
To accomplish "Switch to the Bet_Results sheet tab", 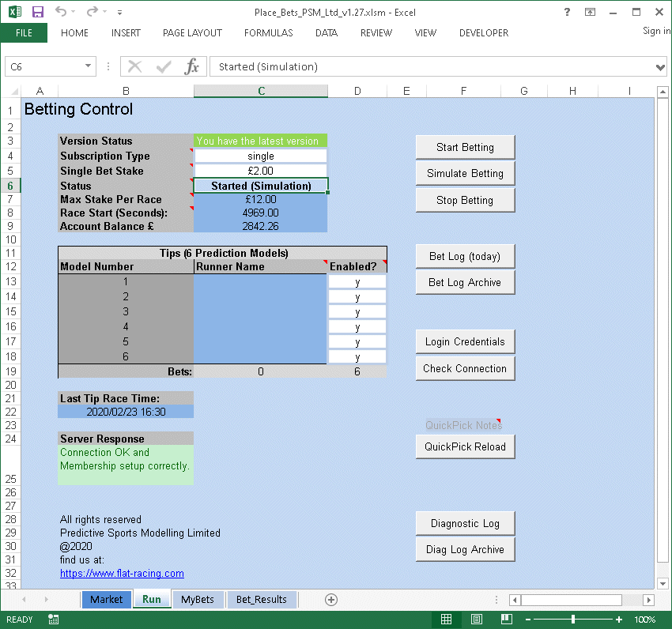I will click(261, 600).
